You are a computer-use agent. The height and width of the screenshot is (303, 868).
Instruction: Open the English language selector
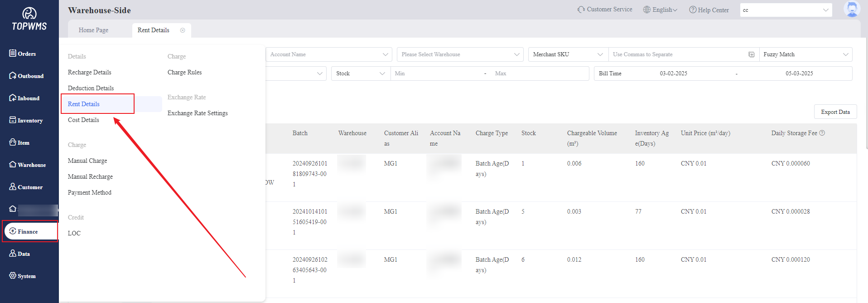coord(660,10)
